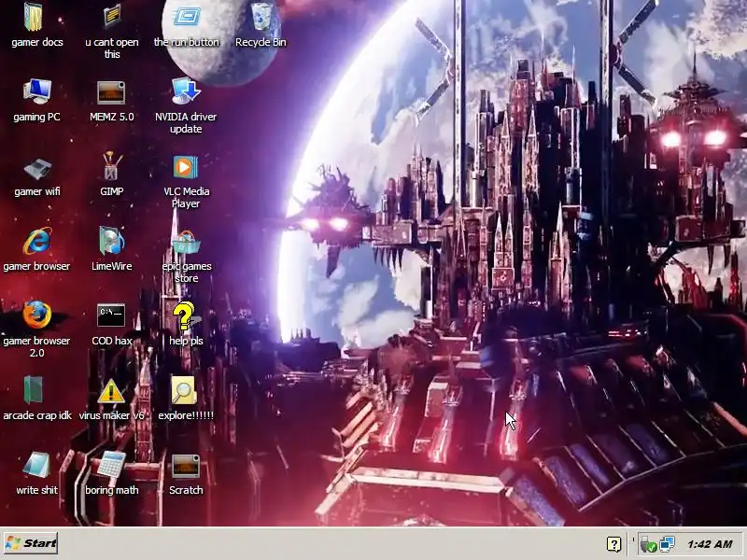Image resolution: width=747 pixels, height=560 pixels.
Task: Click the help question mark tray icon
Action: click(614, 544)
